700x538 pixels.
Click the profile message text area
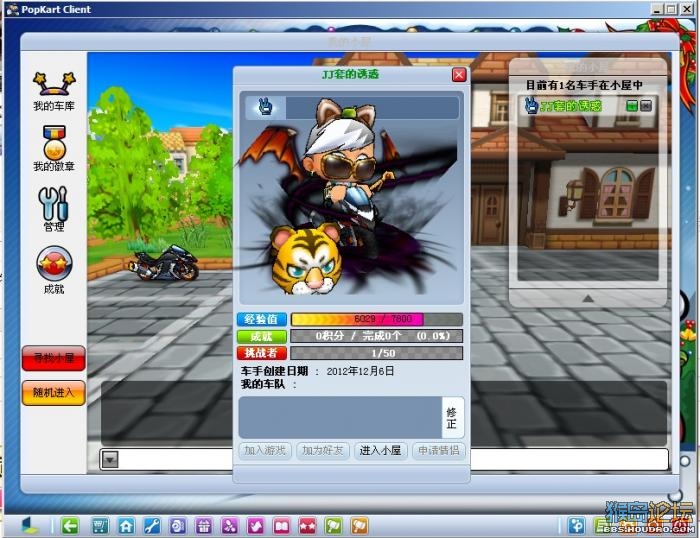pos(340,417)
